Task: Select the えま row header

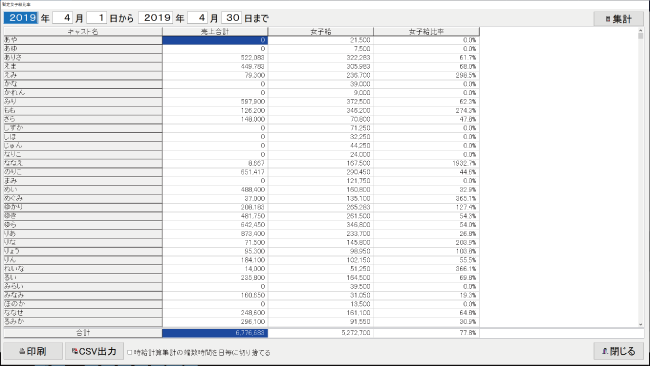Action: pos(83,66)
